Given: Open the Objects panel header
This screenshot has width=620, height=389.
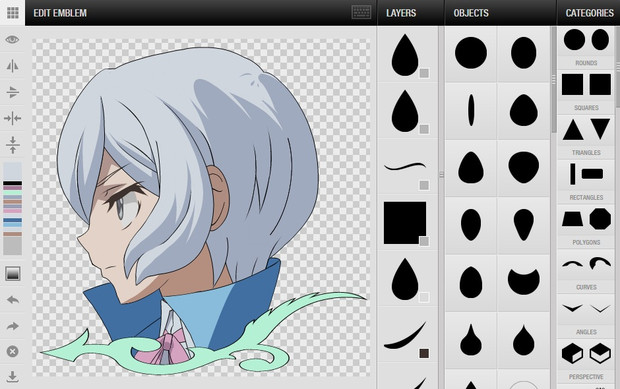Looking at the screenshot, I should [x=471, y=13].
